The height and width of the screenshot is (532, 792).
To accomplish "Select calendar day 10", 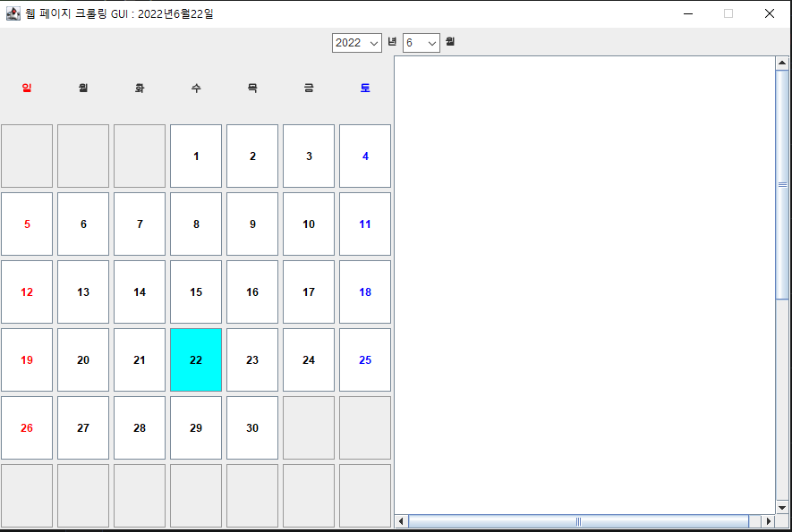I will coord(309,224).
